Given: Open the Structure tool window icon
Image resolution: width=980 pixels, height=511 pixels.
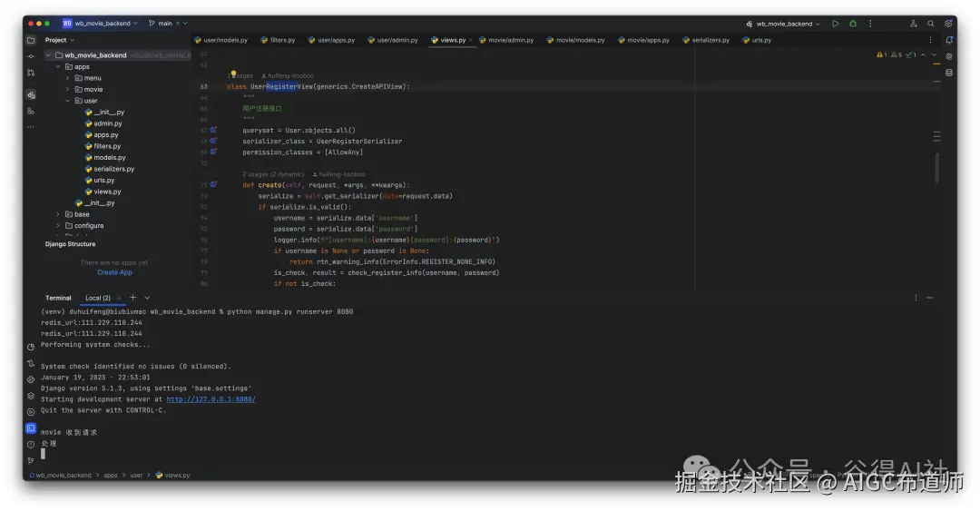Looking at the screenshot, I should tap(31, 112).
